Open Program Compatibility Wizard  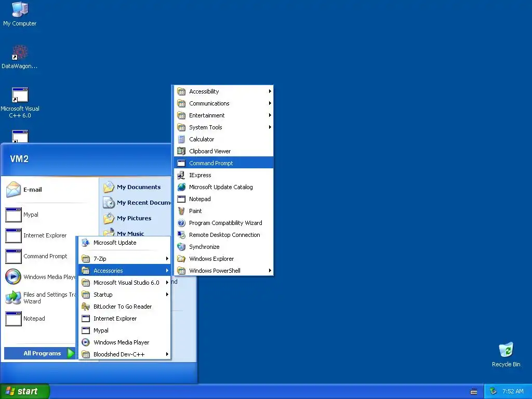223,223
